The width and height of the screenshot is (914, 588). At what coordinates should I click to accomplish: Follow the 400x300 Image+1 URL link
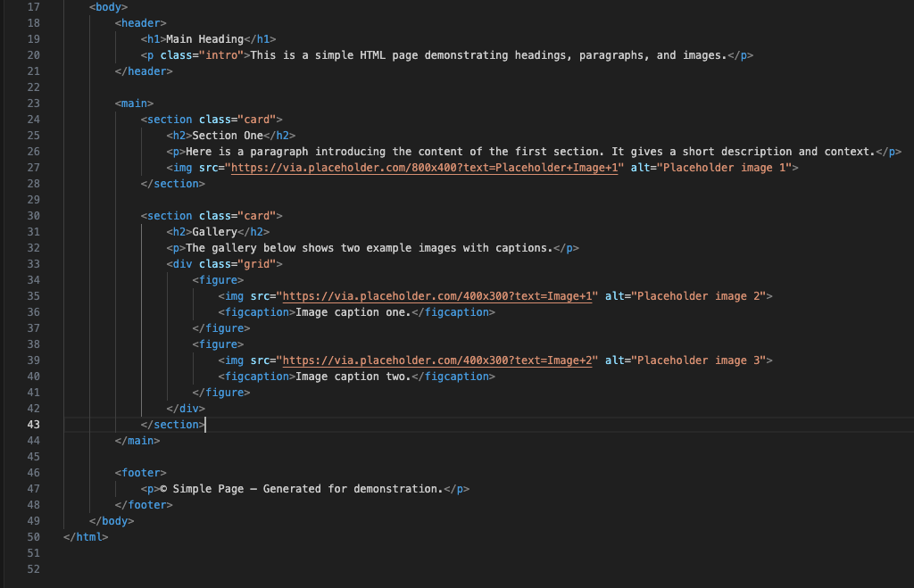point(437,296)
